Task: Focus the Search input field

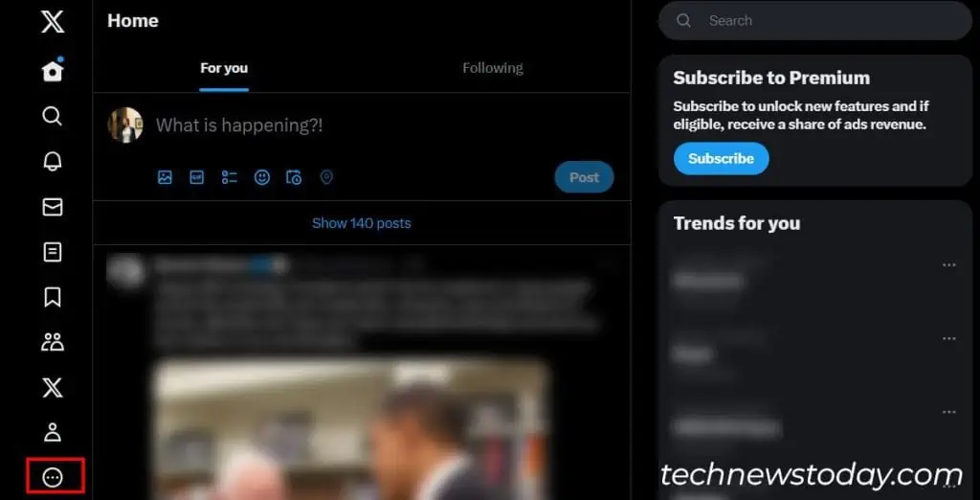Action: point(815,21)
